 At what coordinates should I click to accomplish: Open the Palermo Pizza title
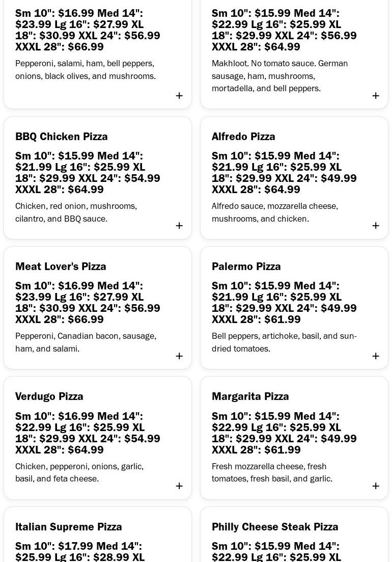pos(246,266)
